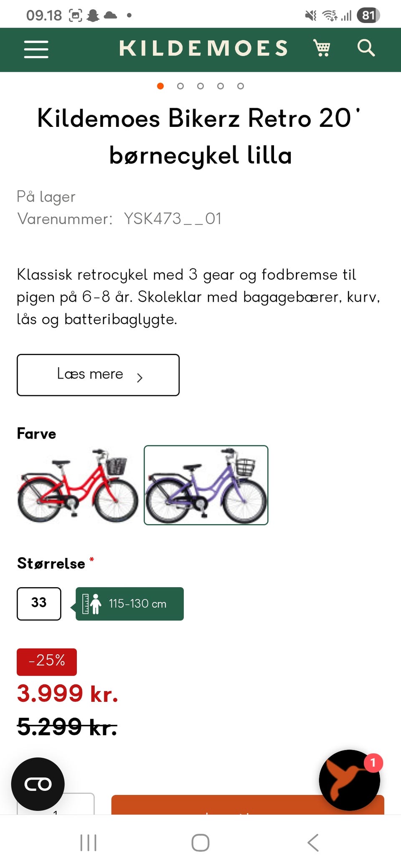Tap the black CO round badge
The image size is (401, 868).
click(38, 784)
